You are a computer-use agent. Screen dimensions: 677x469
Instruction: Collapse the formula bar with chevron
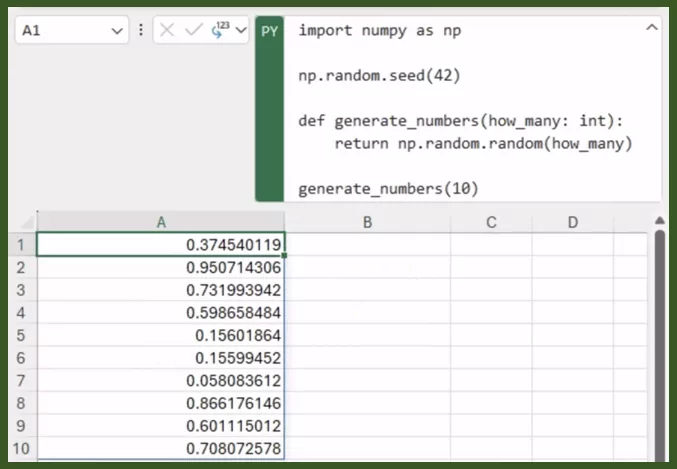(x=652, y=28)
